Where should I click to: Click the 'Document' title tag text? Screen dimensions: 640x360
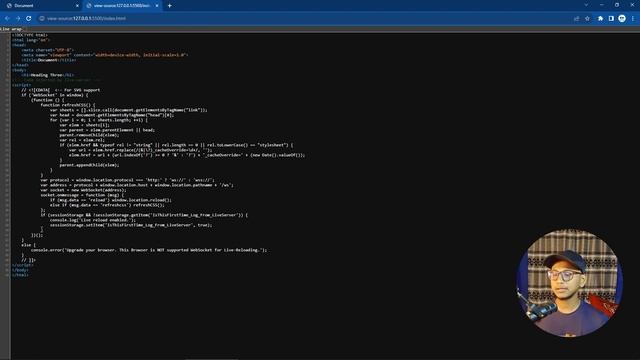point(48,60)
